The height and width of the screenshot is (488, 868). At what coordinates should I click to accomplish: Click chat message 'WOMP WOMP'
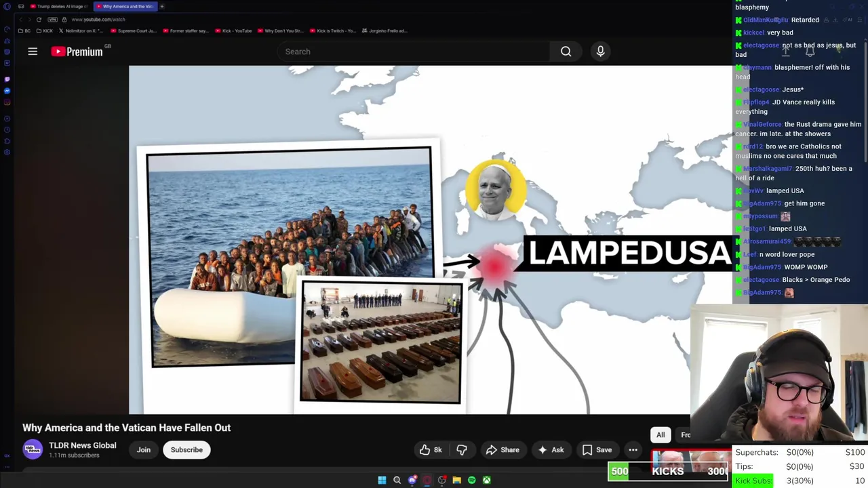coord(806,267)
